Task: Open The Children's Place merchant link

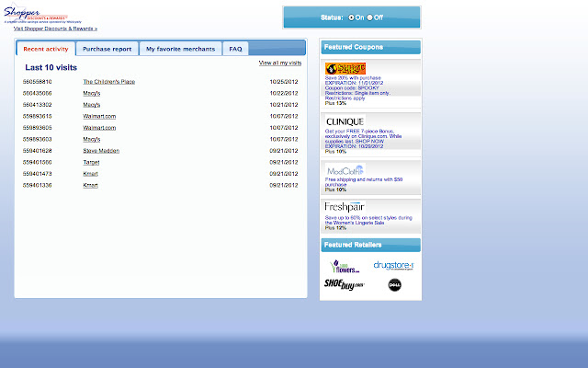Action: pos(108,82)
